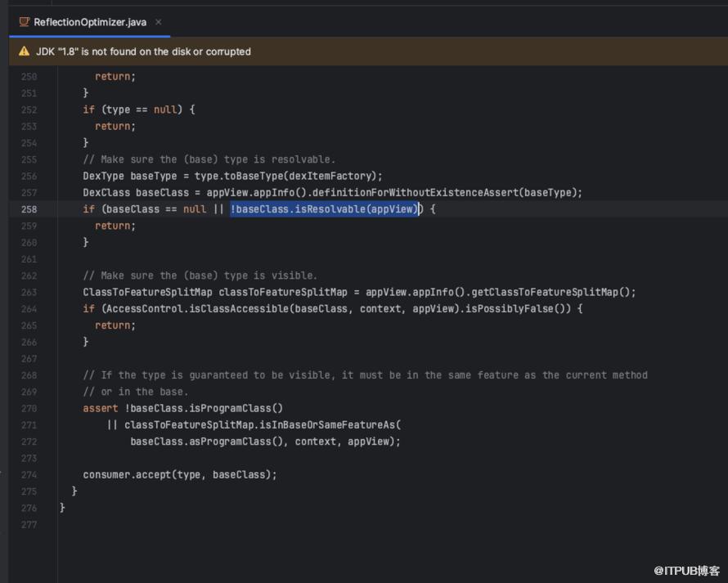Click line number 252 in the gutter
Screen dimensions: 728x583
pyautogui.click(x=29, y=110)
